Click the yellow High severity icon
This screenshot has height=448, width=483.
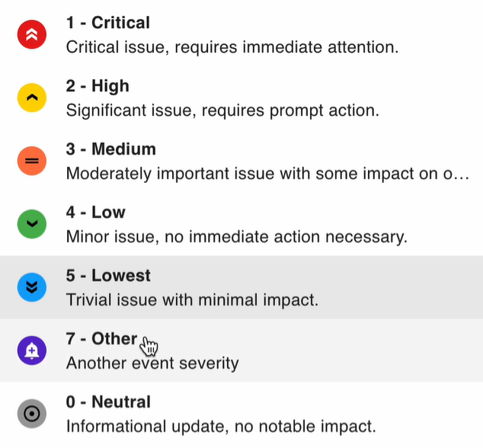tap(31, 98)
